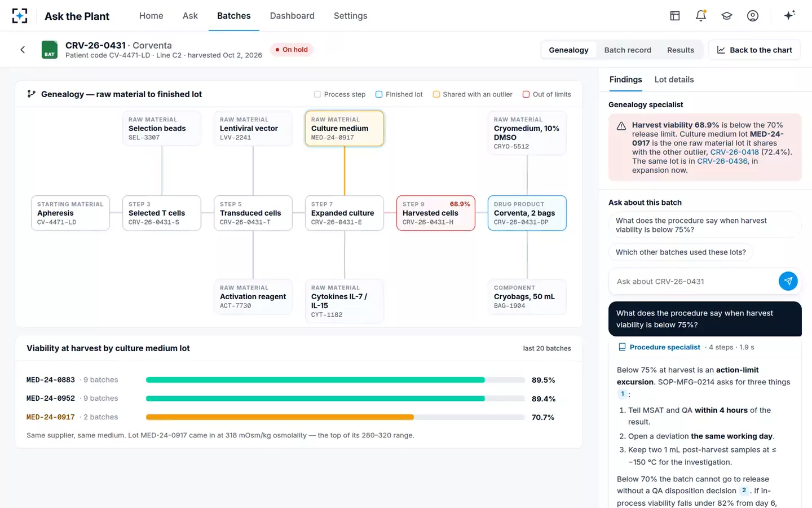Select the Cryobags, 50 mL component node
Viewport: 812px width, 508px height.
(x=527, y=297)
